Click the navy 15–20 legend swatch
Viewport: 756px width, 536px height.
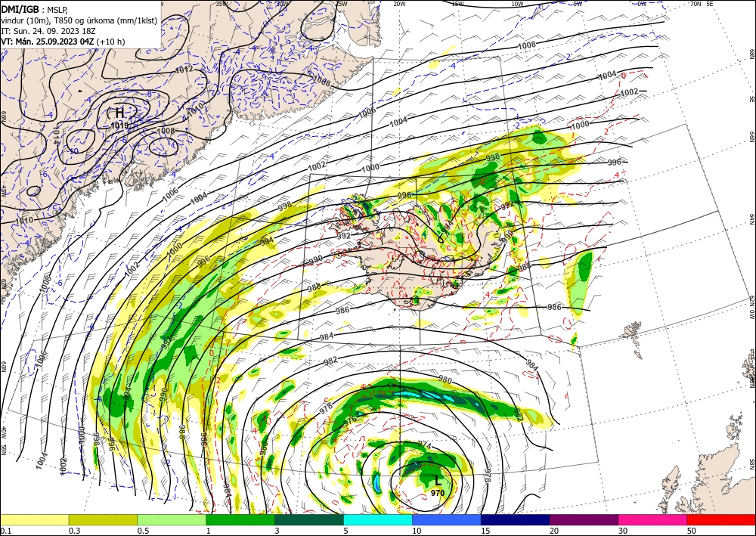click(516, 519)
